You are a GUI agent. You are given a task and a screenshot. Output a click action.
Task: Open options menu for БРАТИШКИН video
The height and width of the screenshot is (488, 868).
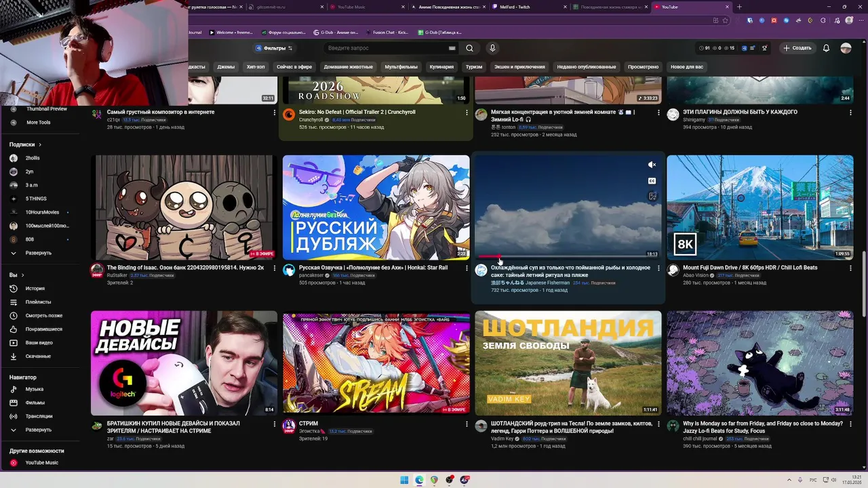click(x=274, y=424)
